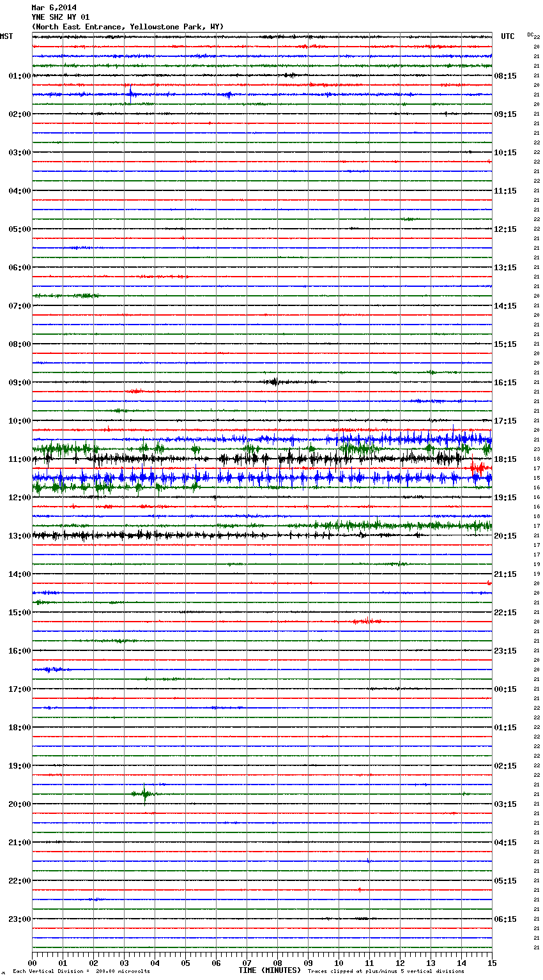Click the "06:15" UTC time label

pos(505,919)
